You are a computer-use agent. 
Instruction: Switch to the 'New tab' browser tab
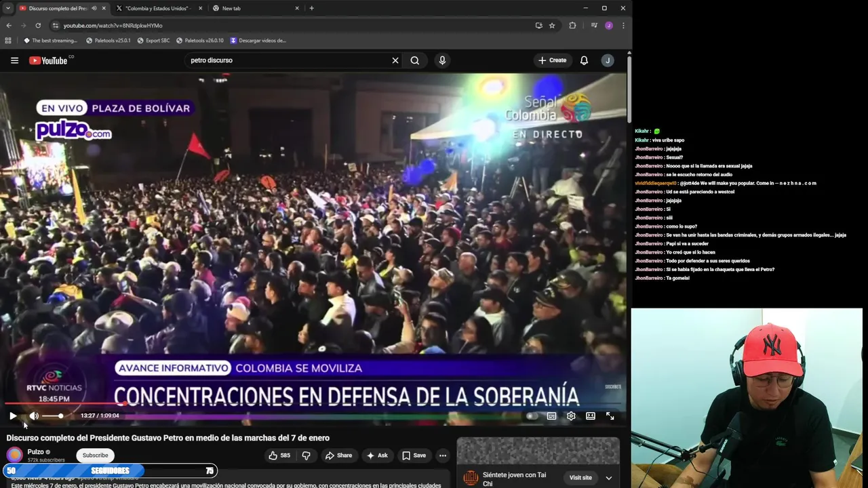pos(232,8)
